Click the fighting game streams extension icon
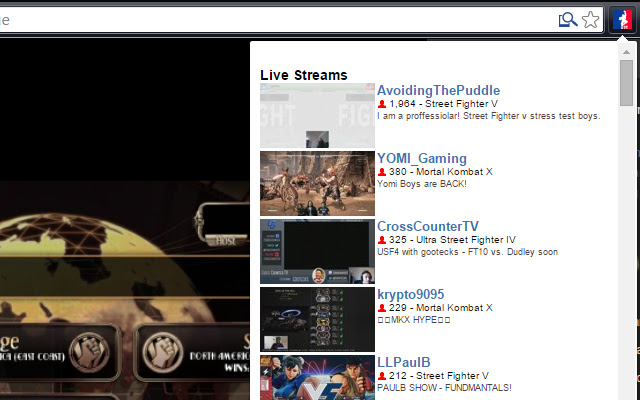This screenshot has width=640, height=400. click(622, 20)
